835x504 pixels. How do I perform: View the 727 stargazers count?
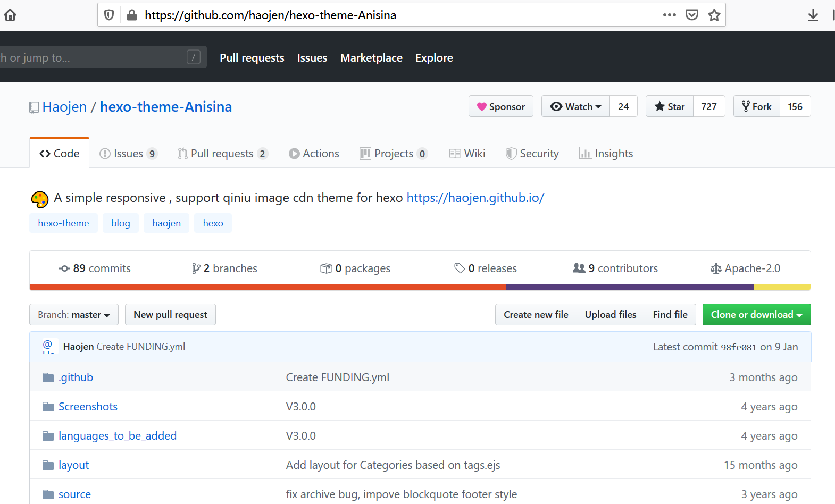(709, 106)
